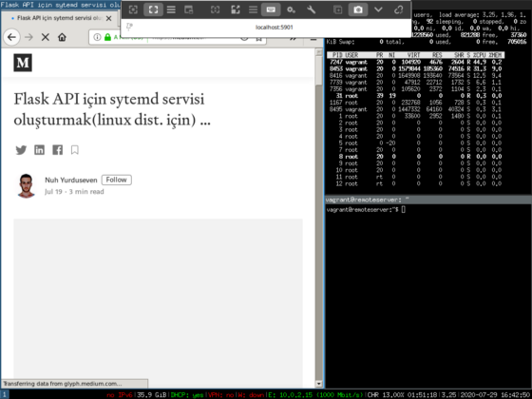532x399 pixels.
Task: Disconnect the session with the chain-link icon
Action: pyautogui.click(x=398, y=9)
